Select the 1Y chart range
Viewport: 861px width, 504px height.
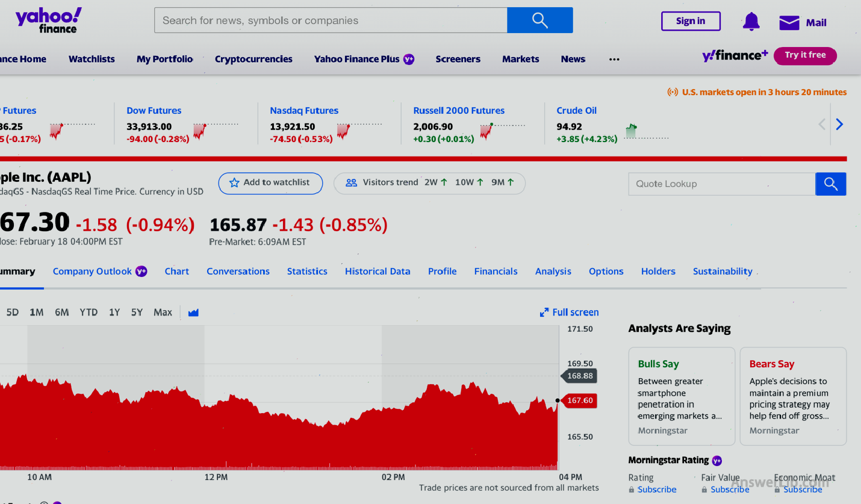point(114,313)
